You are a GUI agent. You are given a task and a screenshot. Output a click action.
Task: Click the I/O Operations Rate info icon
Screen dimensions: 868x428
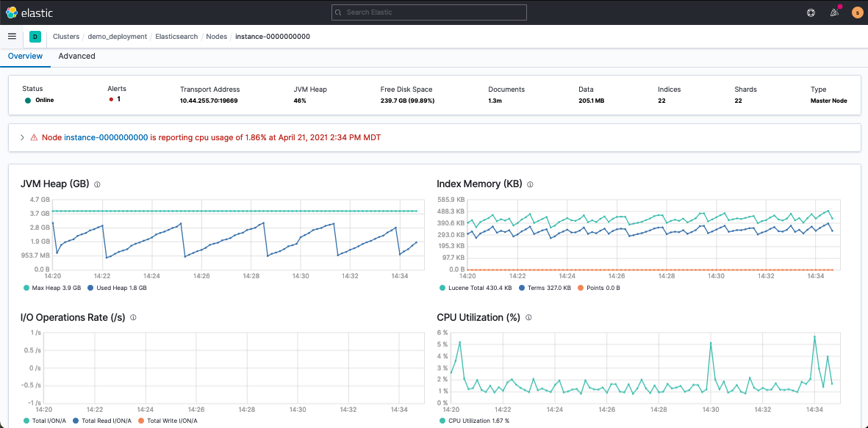click(x=133, y=318)
